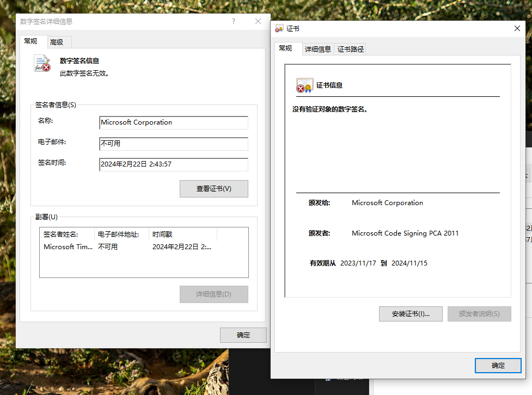Open 详细信息 tab in certificate window
Screen dimensions: 532x395
(x=318, y=49)
